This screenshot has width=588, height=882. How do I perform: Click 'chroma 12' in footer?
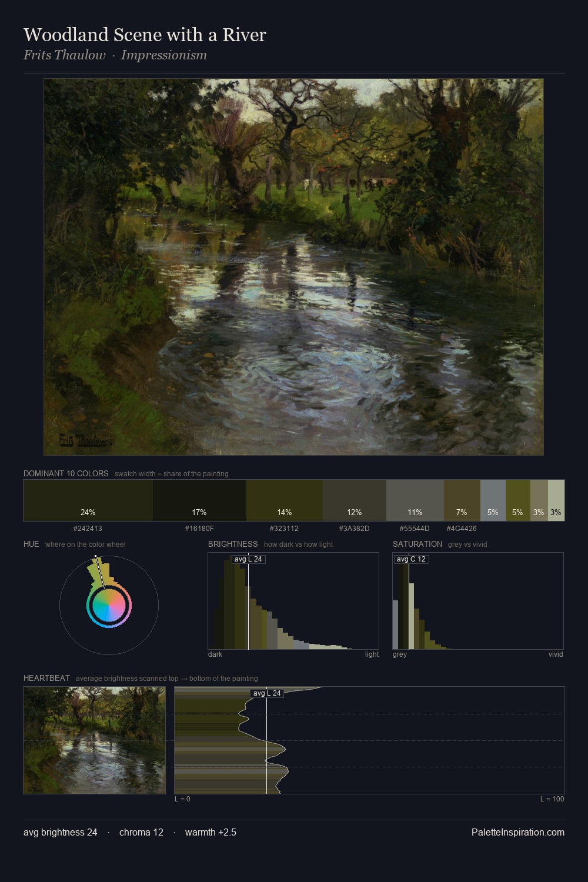[x=141, y=832]
